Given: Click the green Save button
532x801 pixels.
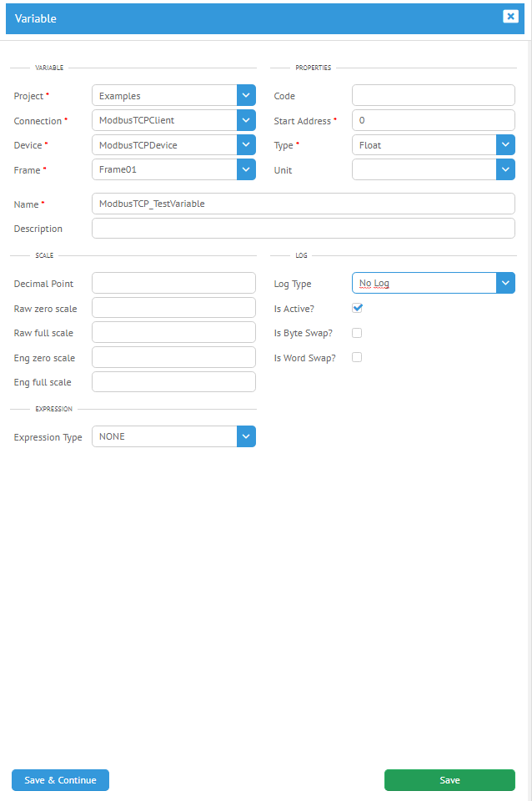Looking at the screenshot, I should tap(449, 780).
